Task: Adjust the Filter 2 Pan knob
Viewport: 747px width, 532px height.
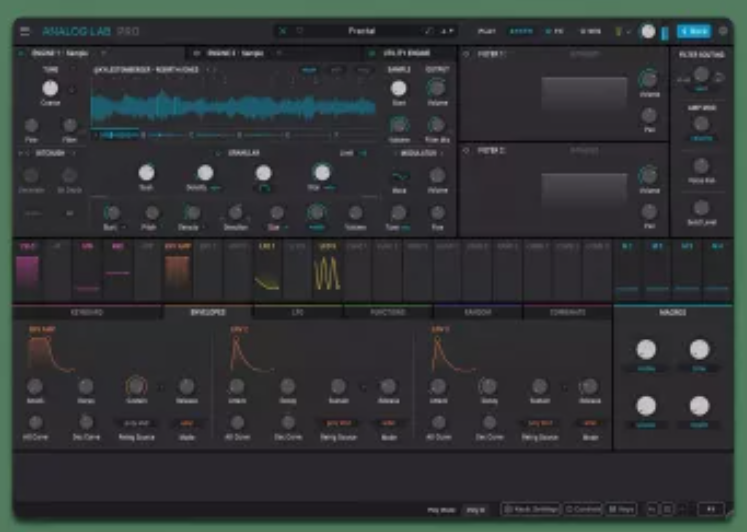Action: pyautogui.click(x=649, y=211)
